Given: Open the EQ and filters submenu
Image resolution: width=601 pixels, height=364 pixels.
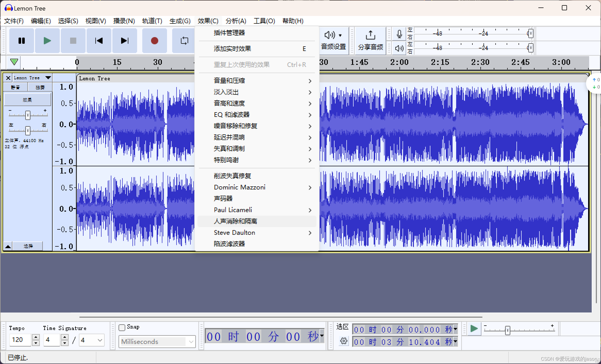Looking at the screenshot, I should (x=231, y=115).
